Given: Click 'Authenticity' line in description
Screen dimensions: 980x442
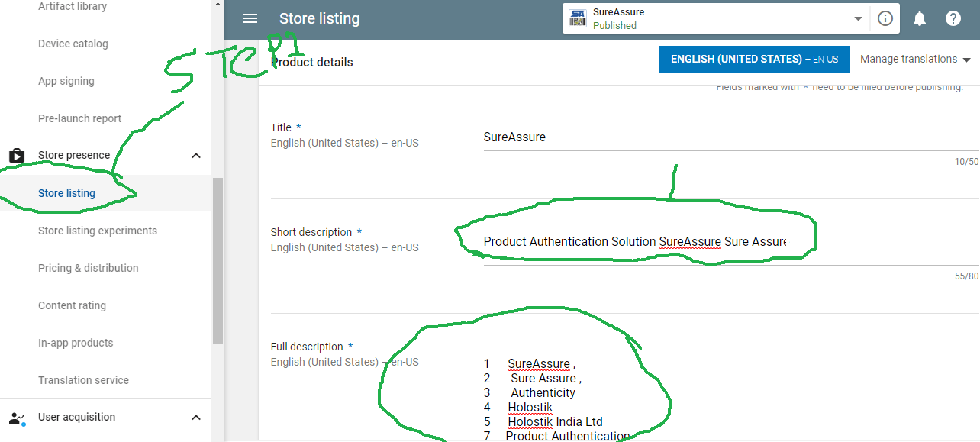Looking at the screenshot, I should click(543, 392).
